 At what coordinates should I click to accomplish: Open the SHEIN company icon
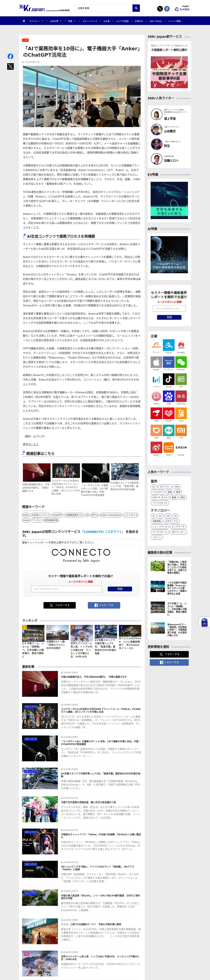(181, 448)
